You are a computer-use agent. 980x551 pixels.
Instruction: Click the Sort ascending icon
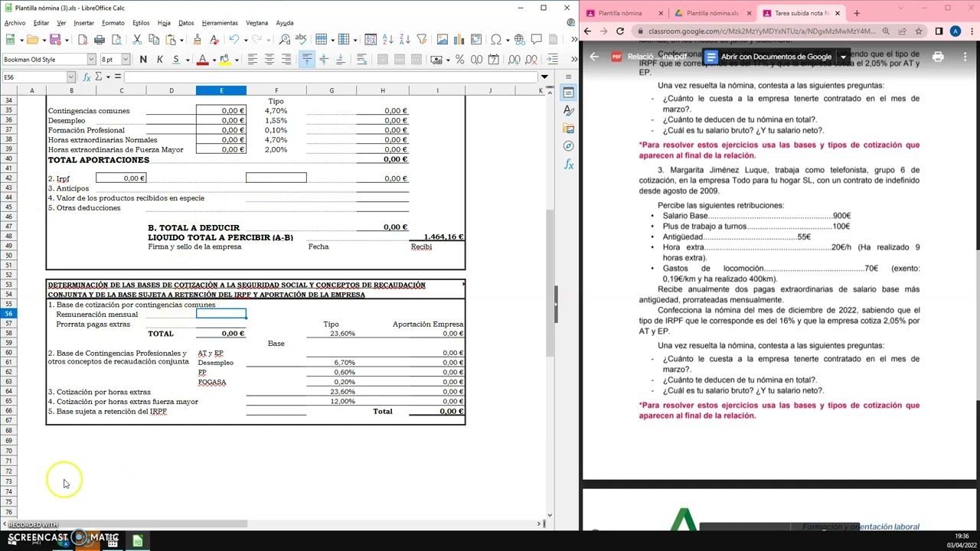[387, 40]
